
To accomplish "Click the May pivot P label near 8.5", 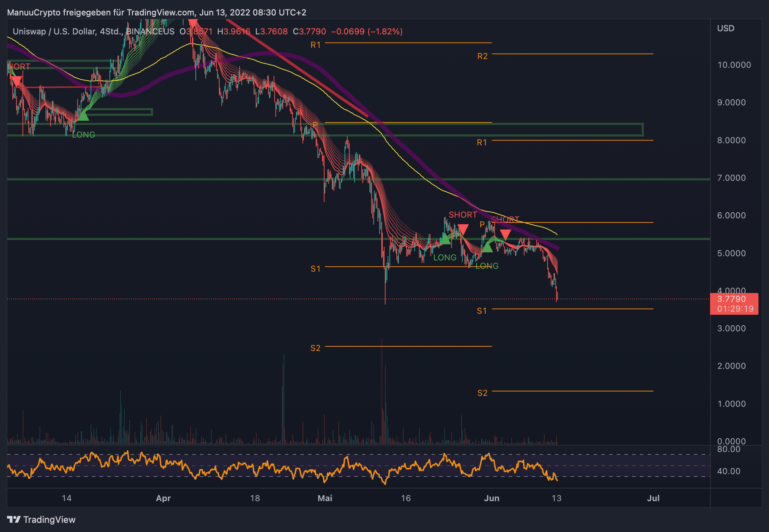I will pos(315,125).
